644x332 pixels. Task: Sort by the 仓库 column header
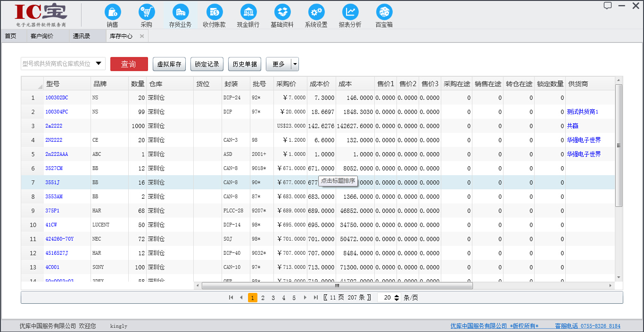click(170, 84)
